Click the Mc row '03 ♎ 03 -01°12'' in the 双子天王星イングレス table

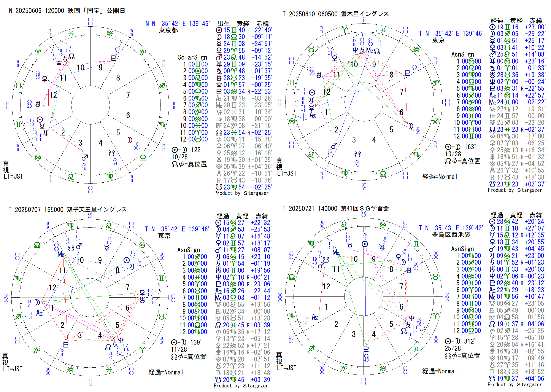pyautogui.click(x=243, y=298)
